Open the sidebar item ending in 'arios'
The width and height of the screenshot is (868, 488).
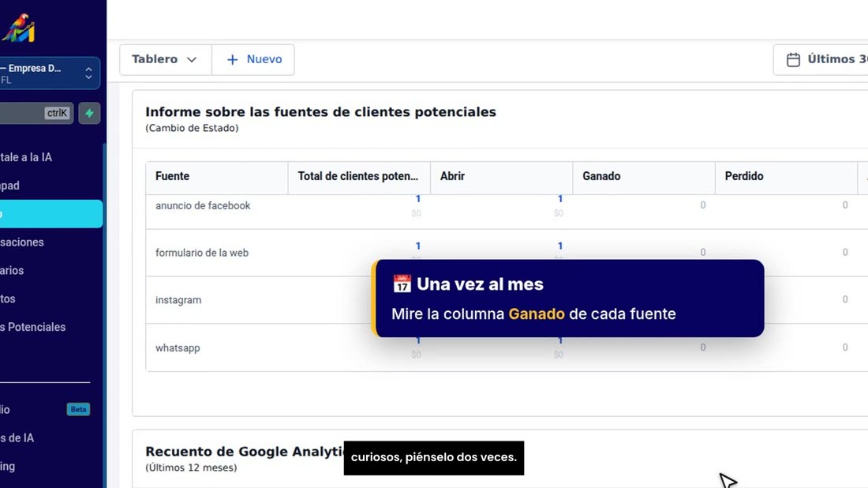[x=12, y=270]
